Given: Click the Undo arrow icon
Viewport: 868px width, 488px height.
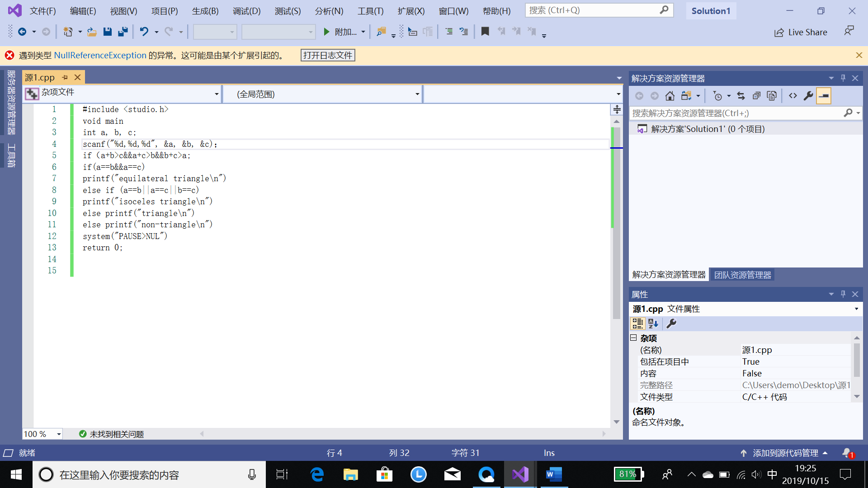Looking at the screenshot, I should click(x=144, y=32).
